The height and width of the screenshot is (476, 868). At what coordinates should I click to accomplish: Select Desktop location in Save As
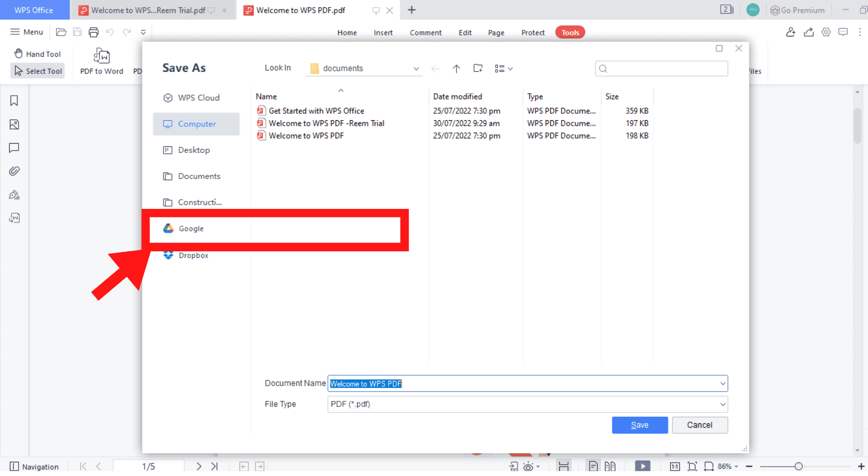196,150
